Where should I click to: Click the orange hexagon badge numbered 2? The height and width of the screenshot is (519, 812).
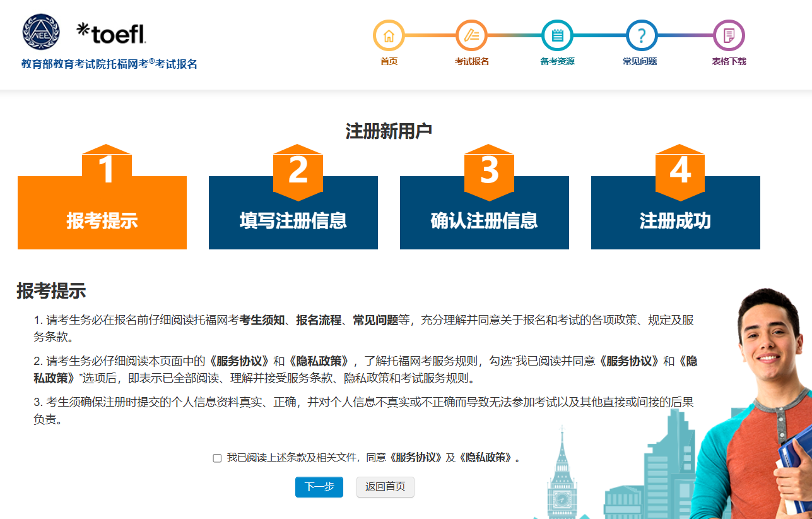[x=298, y=170]
